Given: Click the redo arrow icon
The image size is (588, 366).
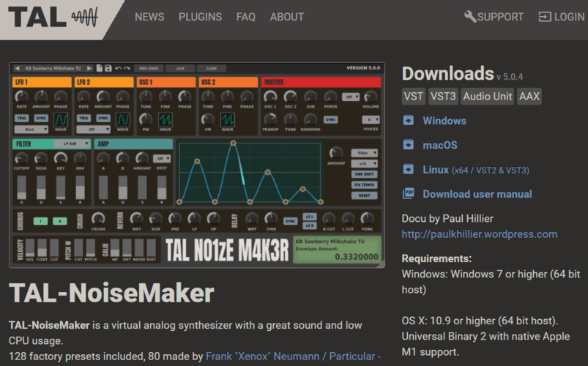Looking at the screenshot, I should (x=127, y=68).
